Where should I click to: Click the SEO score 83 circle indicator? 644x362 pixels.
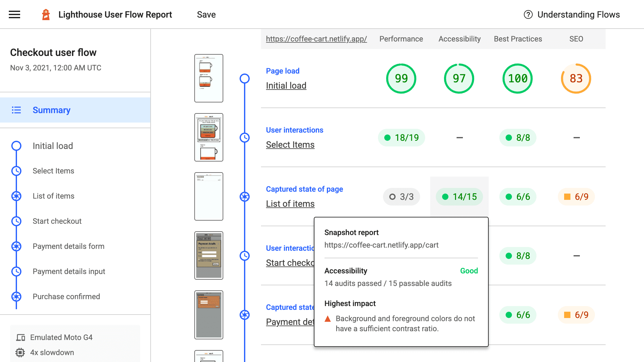coord(576,79)
